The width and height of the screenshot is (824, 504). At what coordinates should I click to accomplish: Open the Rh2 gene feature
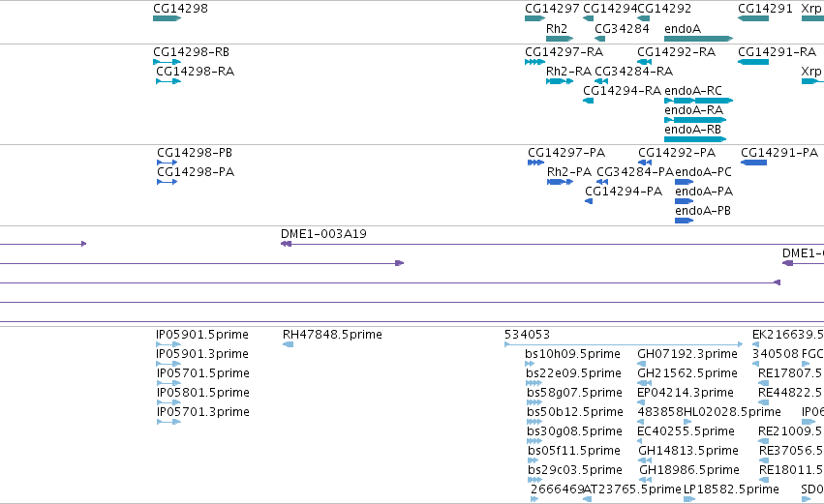(x=560, y=39)
